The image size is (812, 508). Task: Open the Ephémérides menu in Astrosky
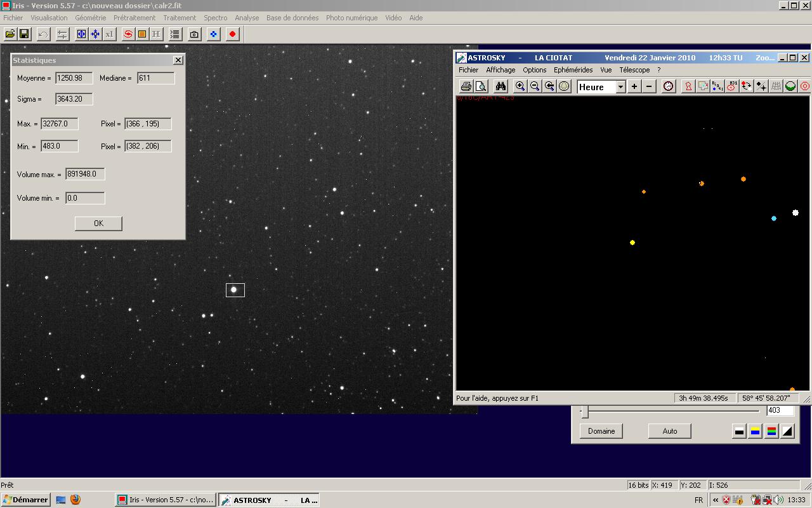click(573, 70)
